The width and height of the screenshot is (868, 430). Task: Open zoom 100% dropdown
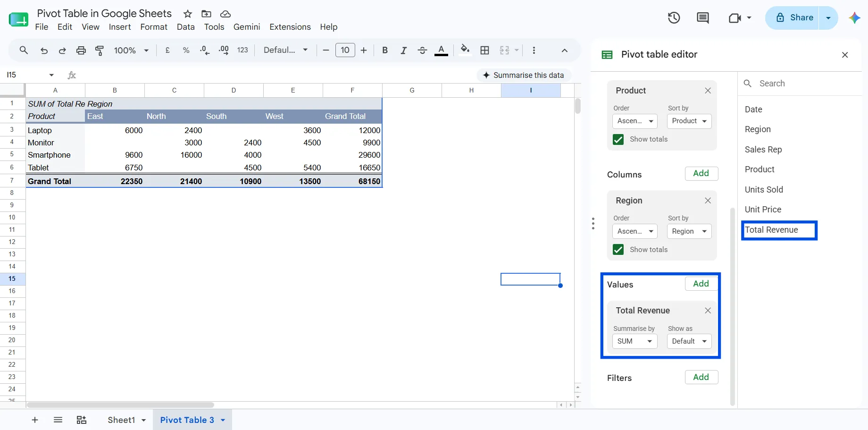131,50
